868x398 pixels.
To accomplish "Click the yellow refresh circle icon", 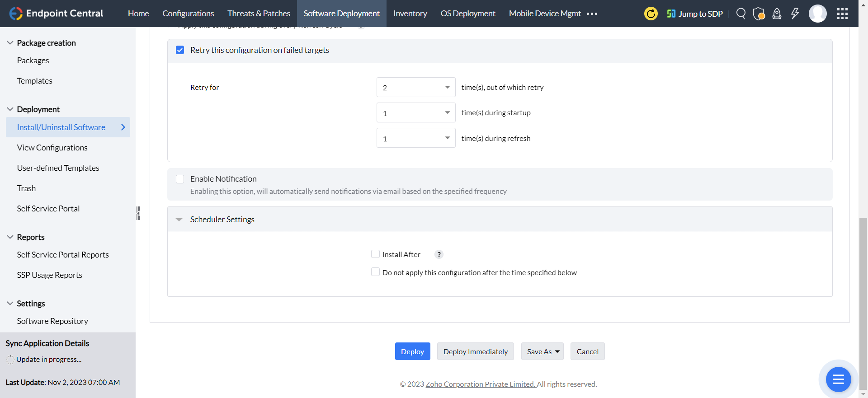I will pos(651,14).
